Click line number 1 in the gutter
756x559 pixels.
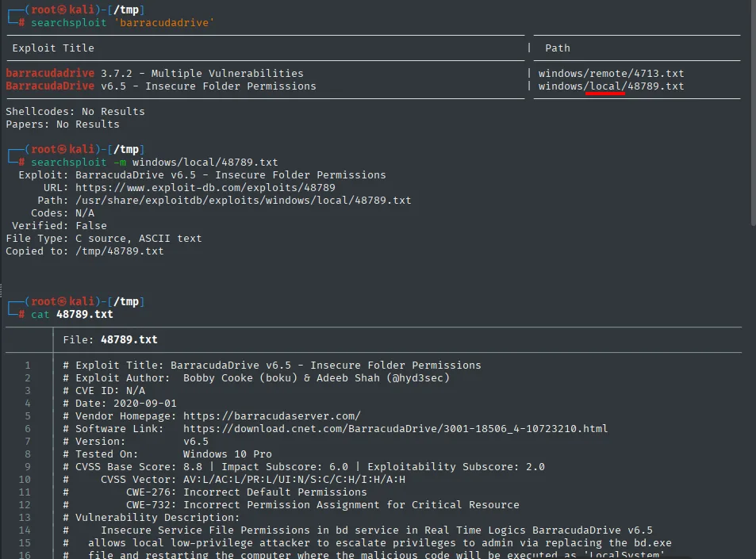pos(28,365)
